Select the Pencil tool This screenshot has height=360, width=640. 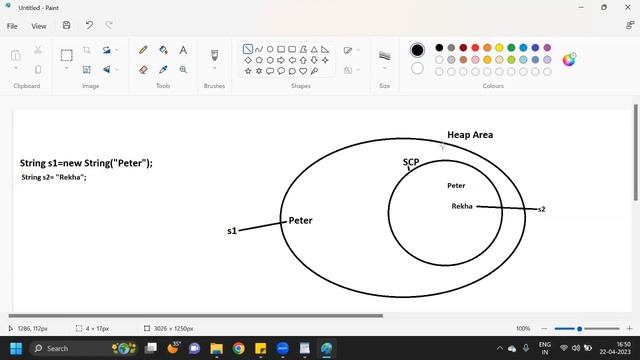[143, 50]
